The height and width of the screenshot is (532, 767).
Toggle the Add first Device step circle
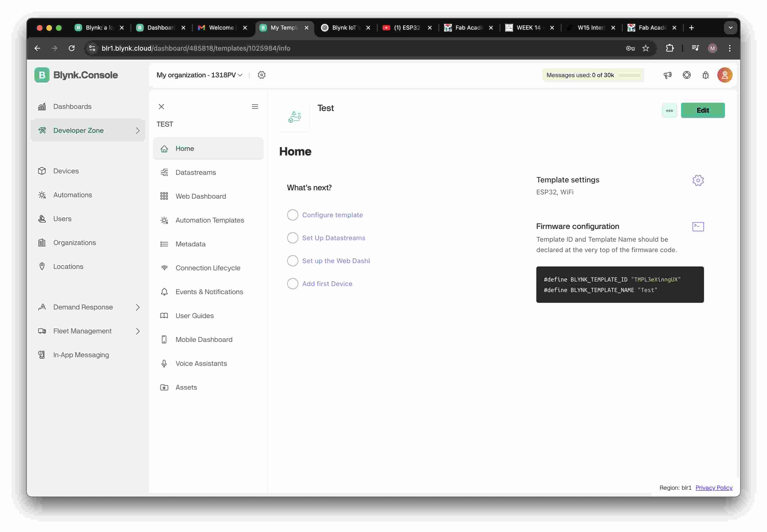pos(293,284)
